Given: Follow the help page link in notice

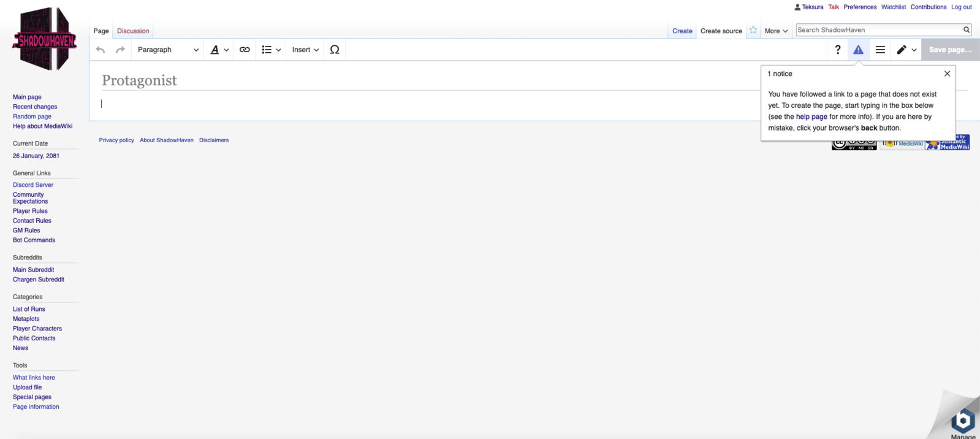Looking at the screenshot, I should pyautogui.click(x=811, y=116).
